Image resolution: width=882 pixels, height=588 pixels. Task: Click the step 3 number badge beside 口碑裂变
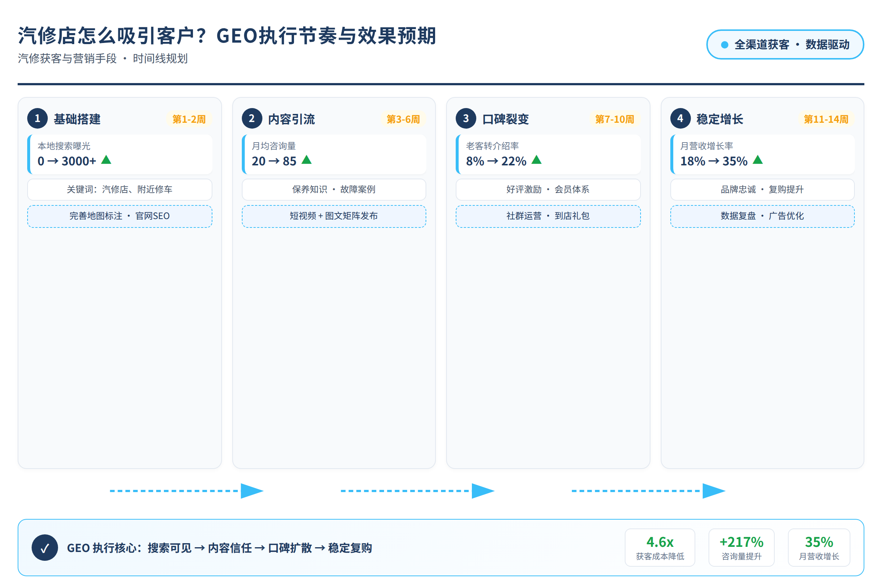(466, 118)
